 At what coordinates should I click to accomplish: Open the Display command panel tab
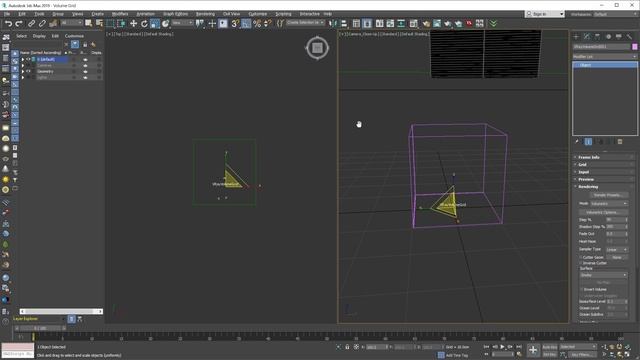point(619,37)
